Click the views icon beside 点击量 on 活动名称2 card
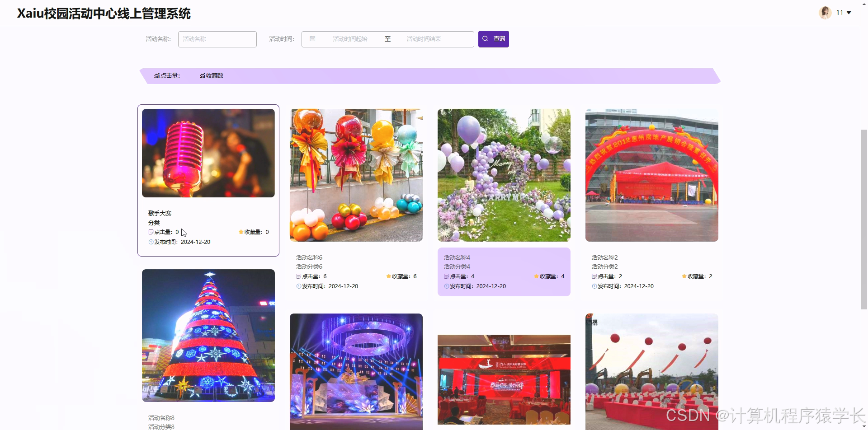Viewport: 868px width, 430px height. pos(594,276)
